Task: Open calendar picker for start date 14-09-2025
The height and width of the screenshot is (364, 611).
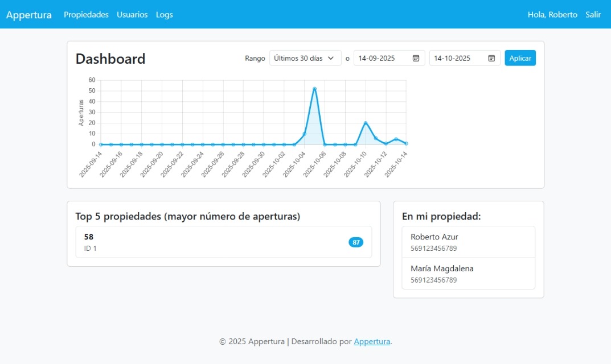Action: pyautogui.click(x=416, y=58)
